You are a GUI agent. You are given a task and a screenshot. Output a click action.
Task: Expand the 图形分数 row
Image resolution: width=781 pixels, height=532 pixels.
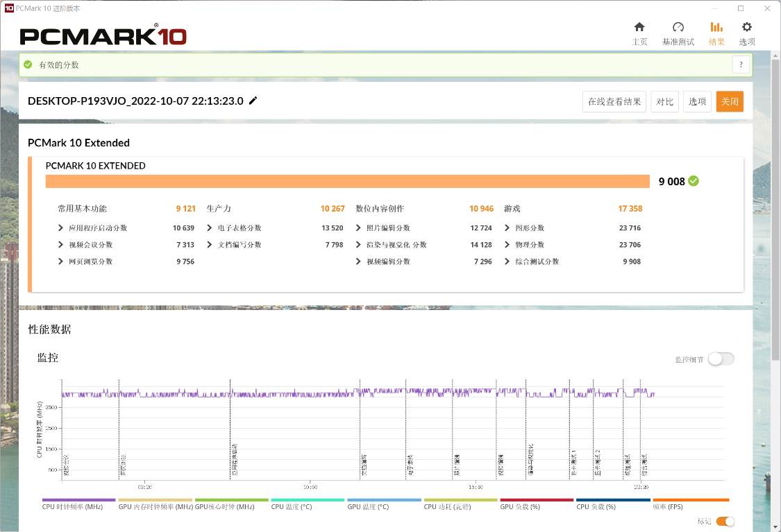(507, 228)
